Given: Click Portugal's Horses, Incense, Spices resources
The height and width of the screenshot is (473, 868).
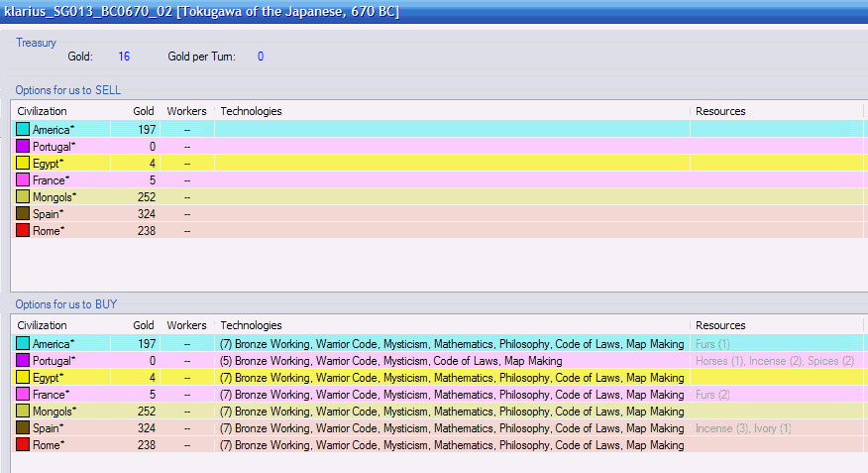Looking at the screenshot, I should 775,361.
